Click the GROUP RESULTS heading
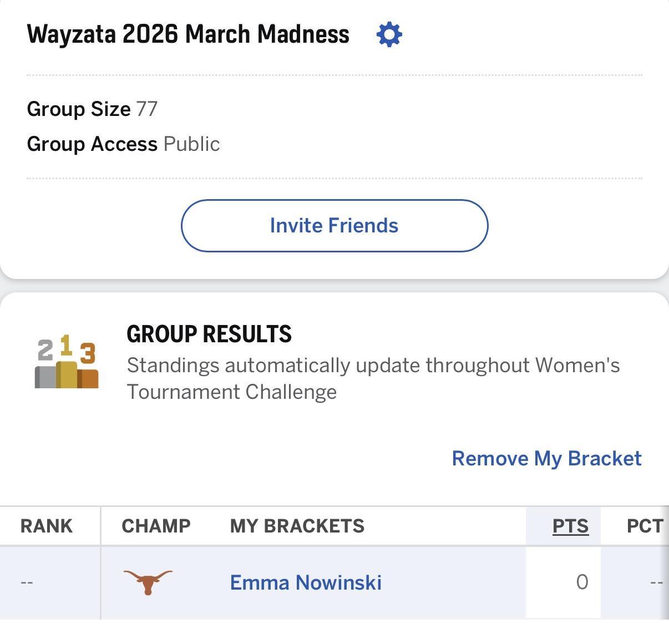Screen dimensions: 669x644 pos(209,334)
